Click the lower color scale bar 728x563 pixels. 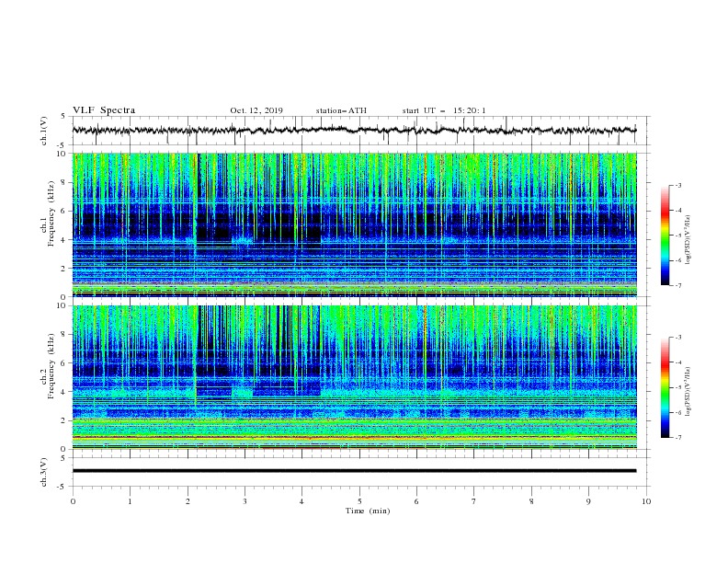click(665, 387)
